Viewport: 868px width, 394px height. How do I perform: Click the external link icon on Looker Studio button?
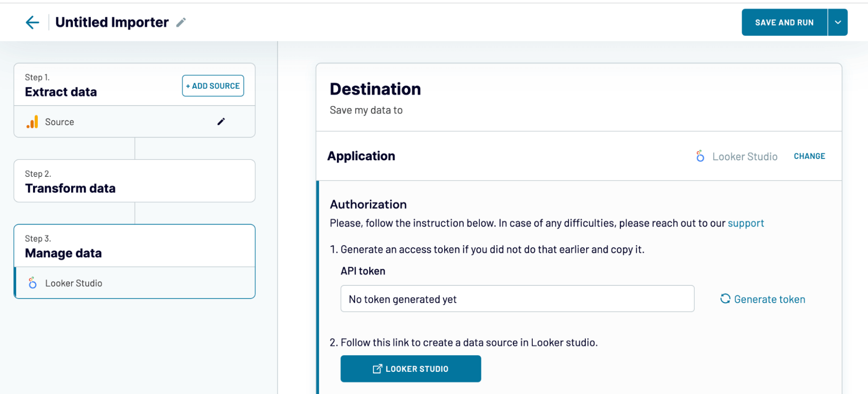tap(377, 368)
